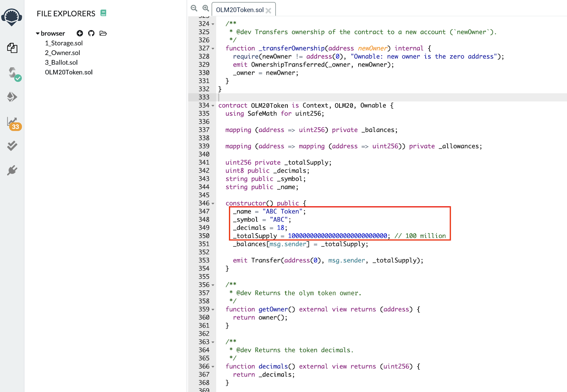Open the Deploy & Run Transactions icon
567x392 pixels.
[x=12, y=97]
